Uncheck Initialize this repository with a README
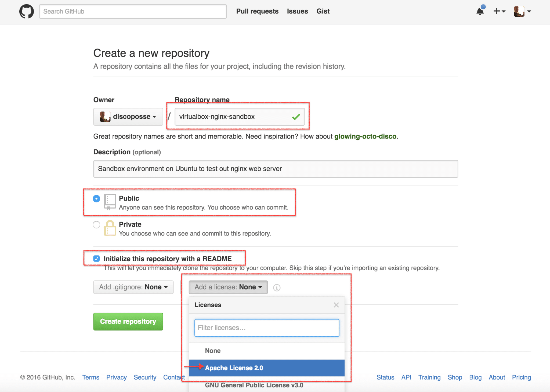The image size is (550, 392). [x=96, y=259]
